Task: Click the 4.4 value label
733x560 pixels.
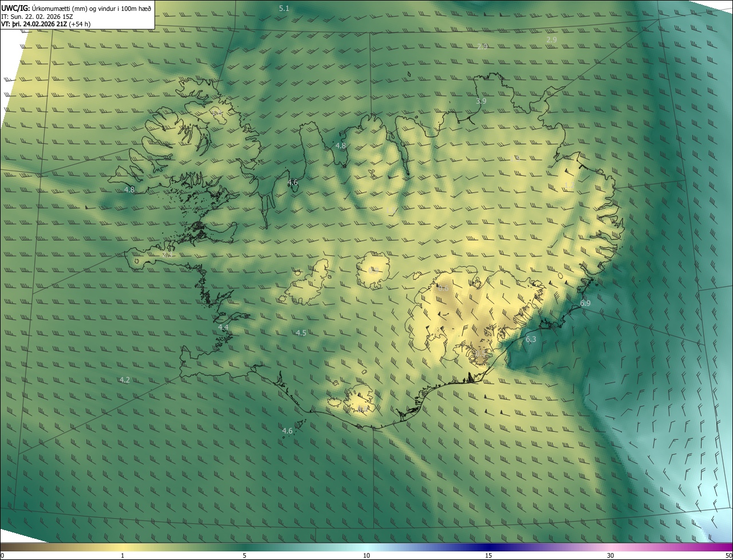Action: pos(223,327)
